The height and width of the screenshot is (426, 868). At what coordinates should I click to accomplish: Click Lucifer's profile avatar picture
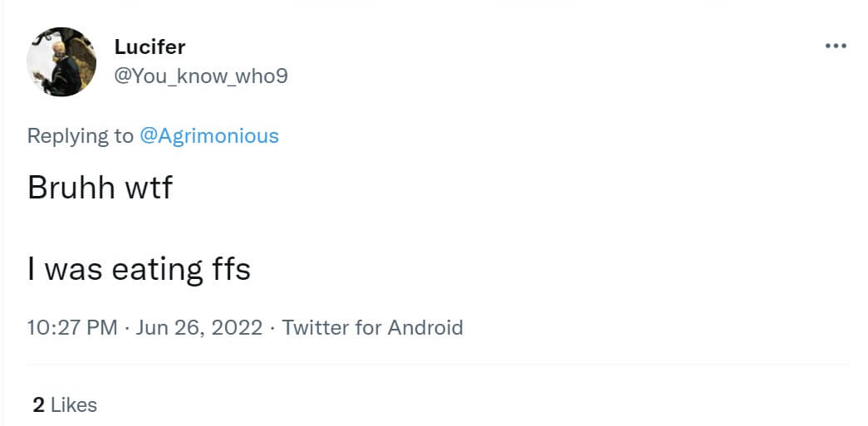point(61,62)
